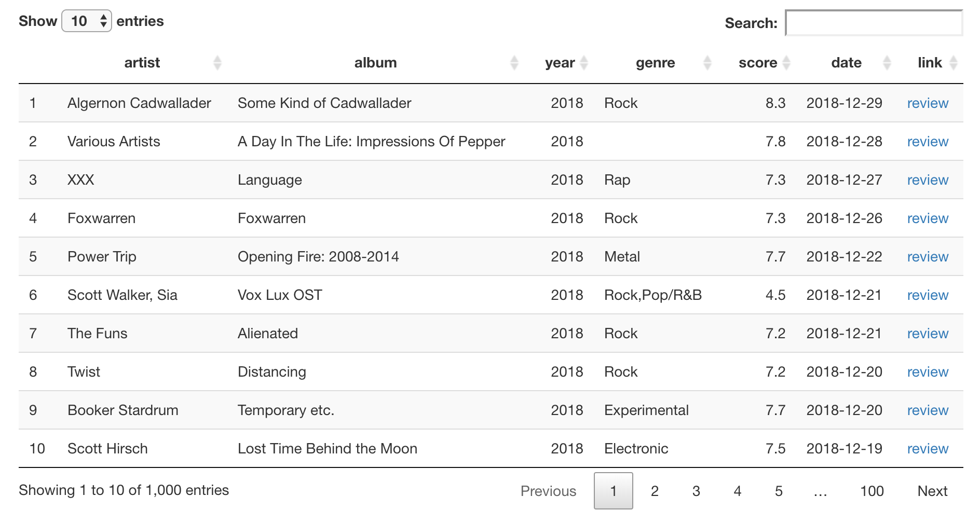Click the album column sort arrows
The height and width of the screenshot is (524, 980).
514,63
